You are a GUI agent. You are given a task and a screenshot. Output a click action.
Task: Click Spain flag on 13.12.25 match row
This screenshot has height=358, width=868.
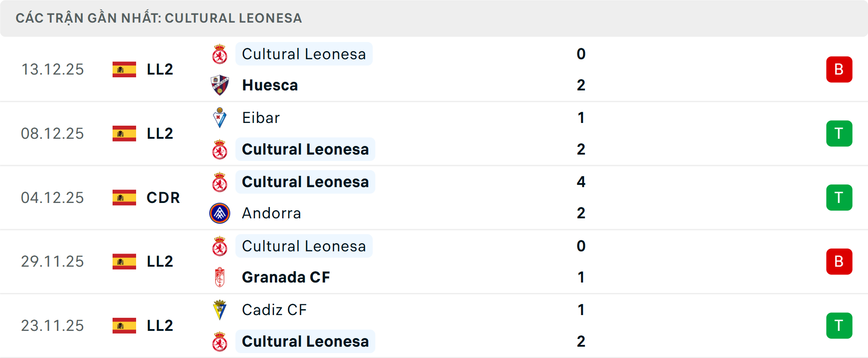pos(124,70)
